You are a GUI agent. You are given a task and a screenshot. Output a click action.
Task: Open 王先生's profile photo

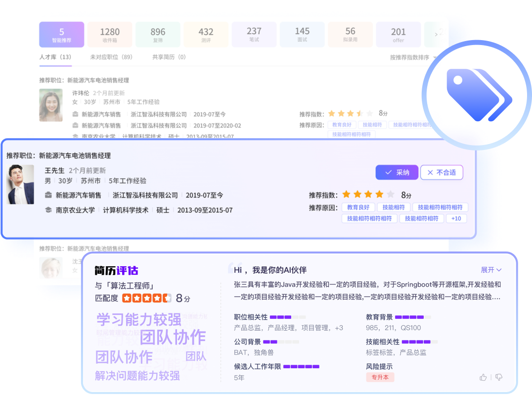coord(21,185)
